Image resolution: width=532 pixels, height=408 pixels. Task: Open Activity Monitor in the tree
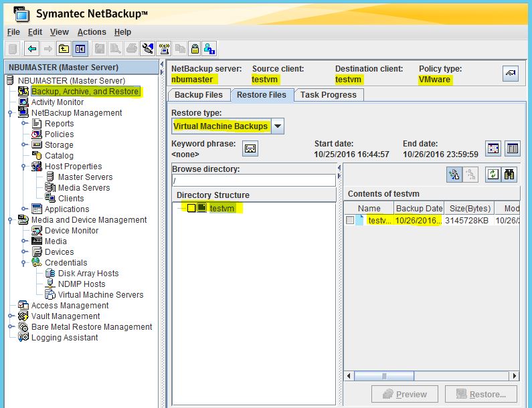pyautogui.click(x=58, y=102)
